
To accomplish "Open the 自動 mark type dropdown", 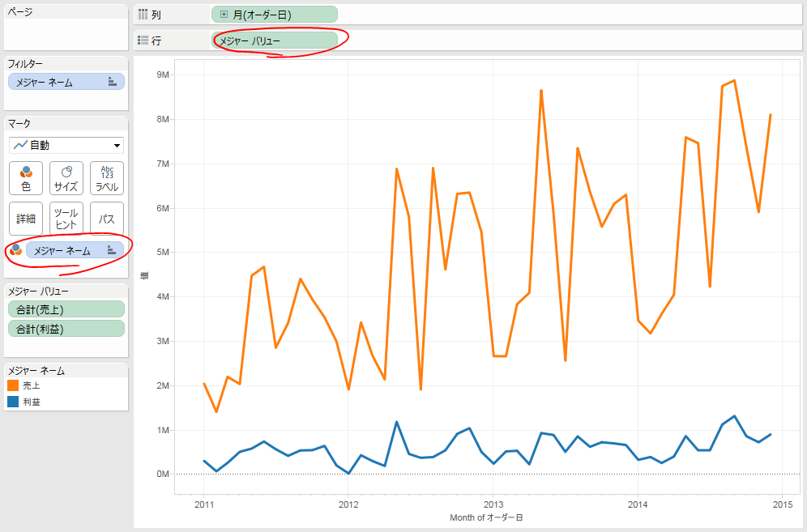I will (x=66, y=146).
